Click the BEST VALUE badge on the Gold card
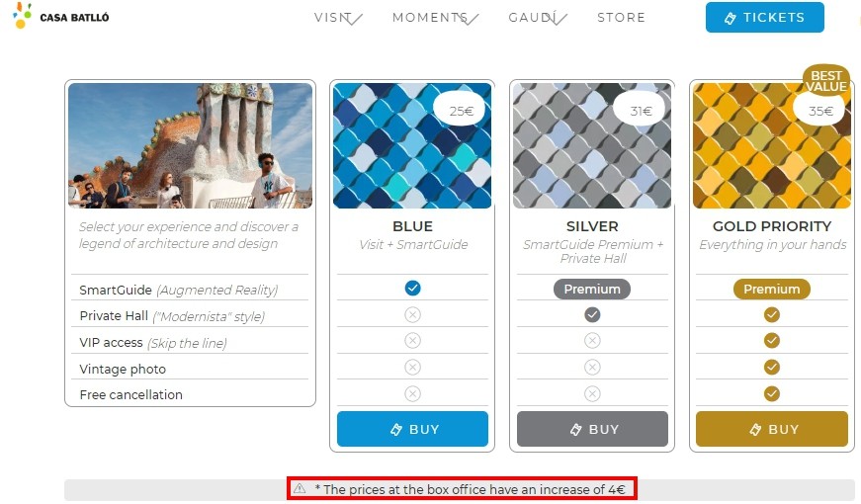 coord(825,80)
